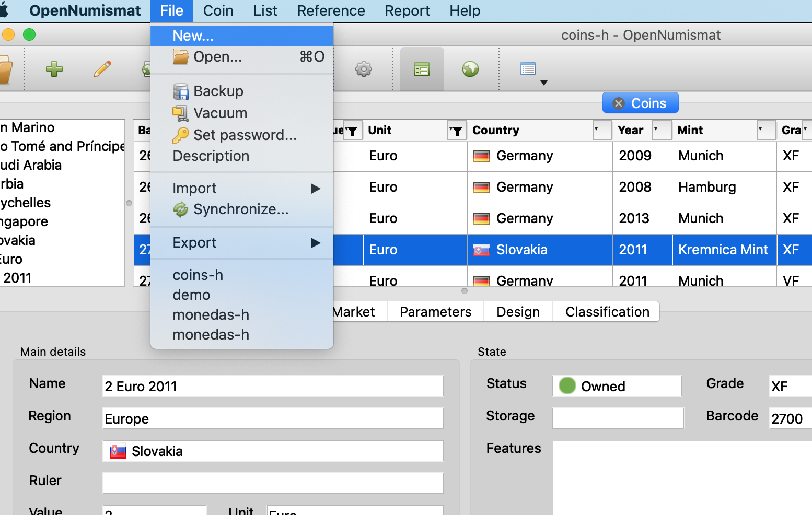Open Mint column filter dropdown
Screen dimensions: 812x515
click(766, 130)
